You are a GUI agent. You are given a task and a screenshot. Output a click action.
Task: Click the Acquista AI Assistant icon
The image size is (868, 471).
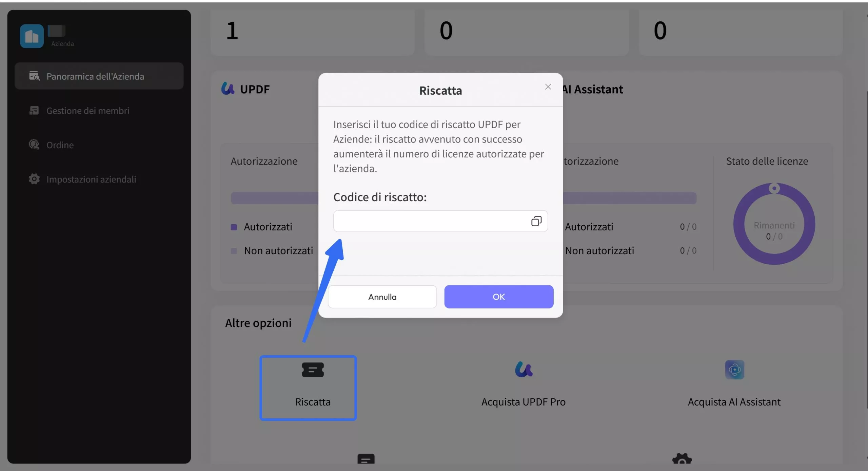click(734, 370)
